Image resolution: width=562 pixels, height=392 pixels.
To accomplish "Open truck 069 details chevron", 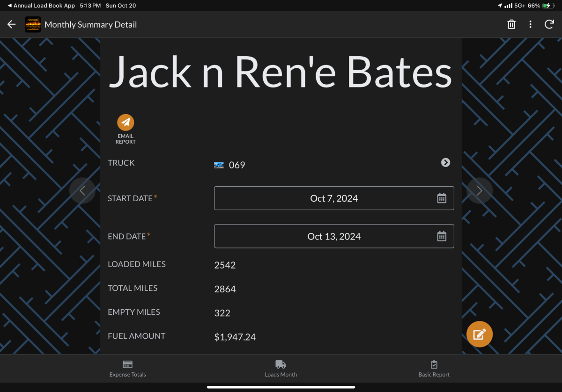I will point(445,162).
